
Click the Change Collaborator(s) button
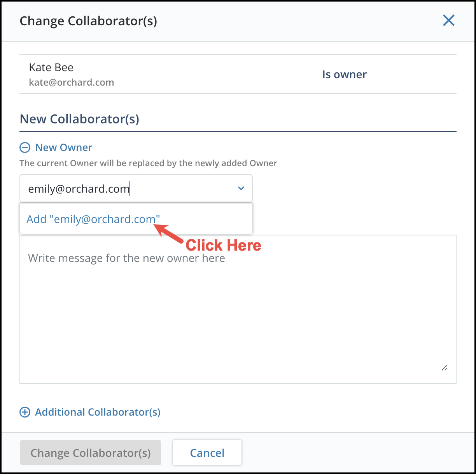[x=90, y=453]
